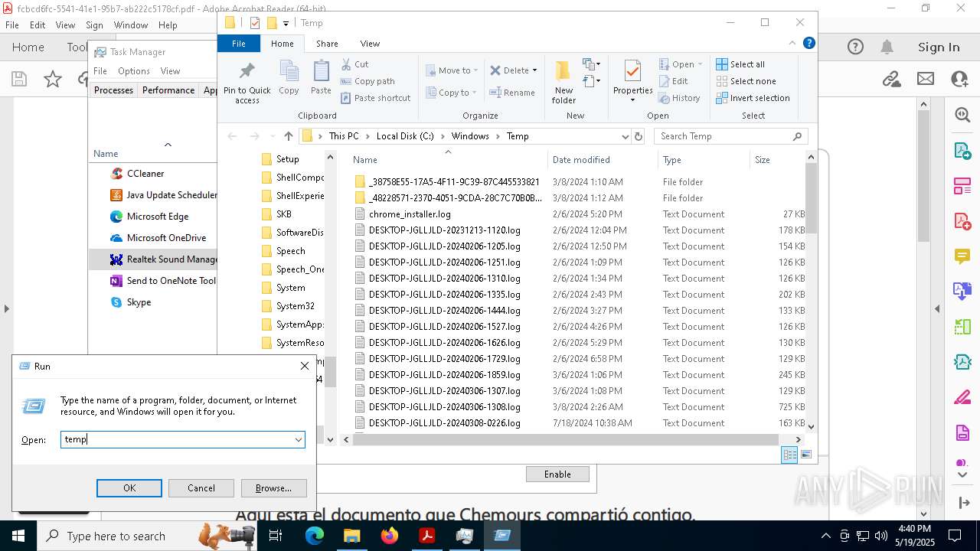980x551 pixels.
Task: Star the document in Acrobat toolbar
Action: 53,78
